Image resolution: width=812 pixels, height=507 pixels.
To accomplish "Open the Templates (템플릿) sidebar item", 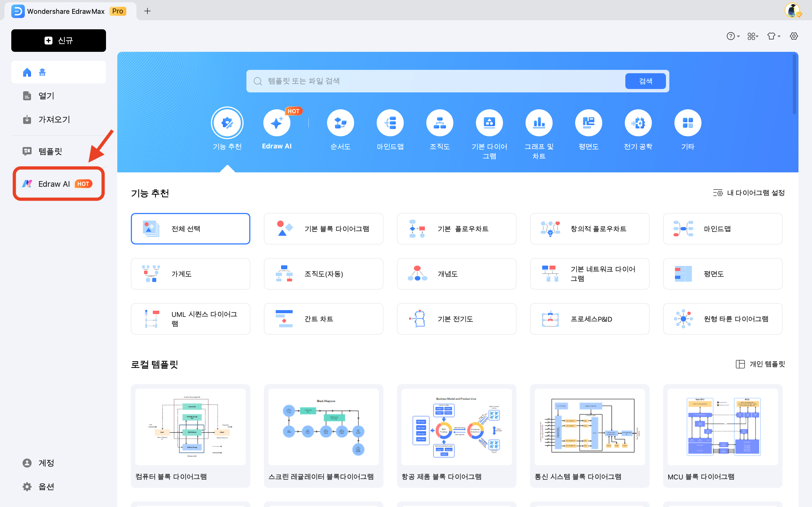I will click(50, 151).
